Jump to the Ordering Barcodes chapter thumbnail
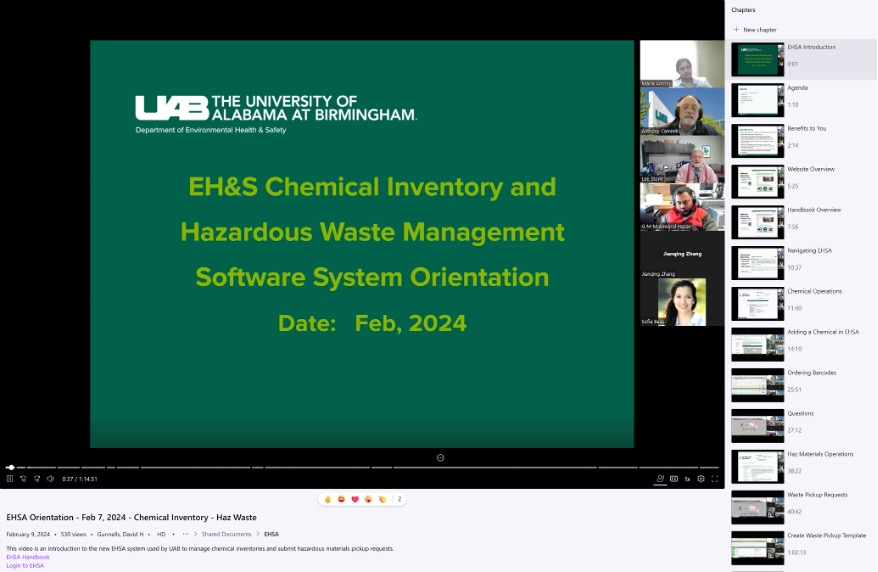 758,385
